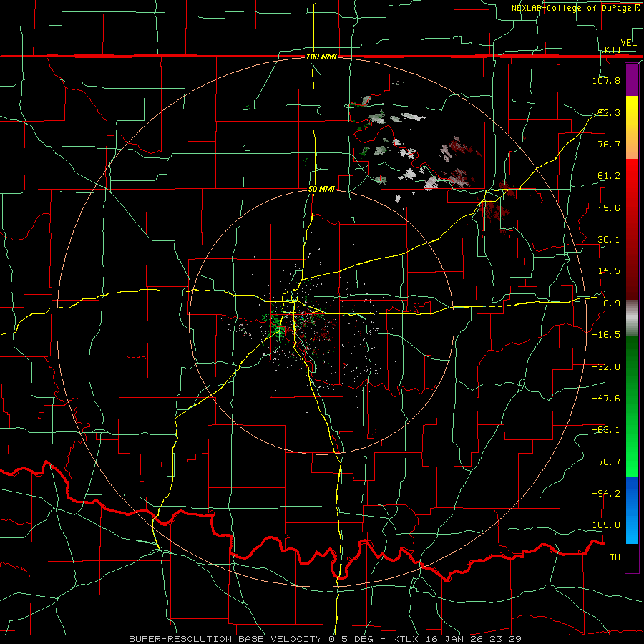The width and height of the screenshot is (644, 644).
Task: Select the 61.2 scale value
Action: (608, 176)
